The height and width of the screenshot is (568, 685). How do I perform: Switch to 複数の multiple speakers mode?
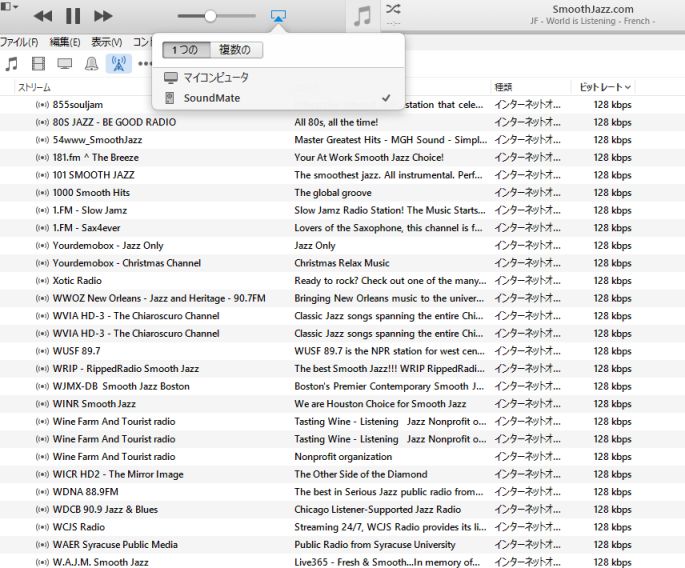coord(236,50)
